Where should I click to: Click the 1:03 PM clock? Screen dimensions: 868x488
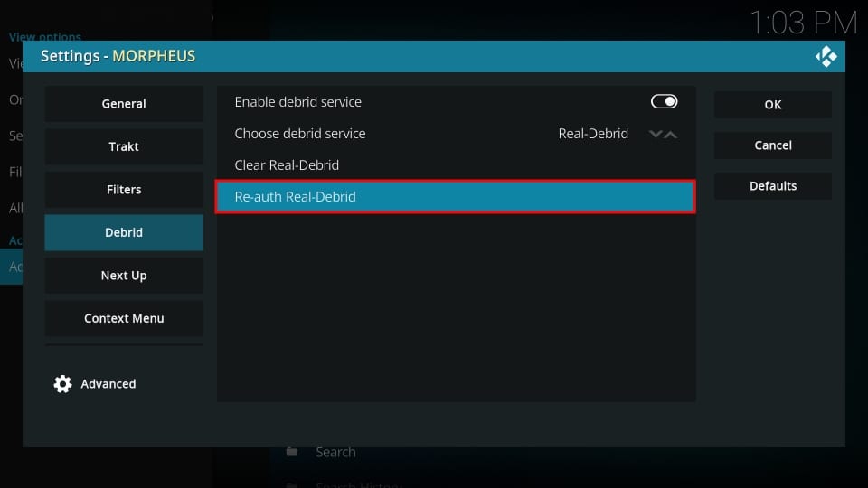803,23
